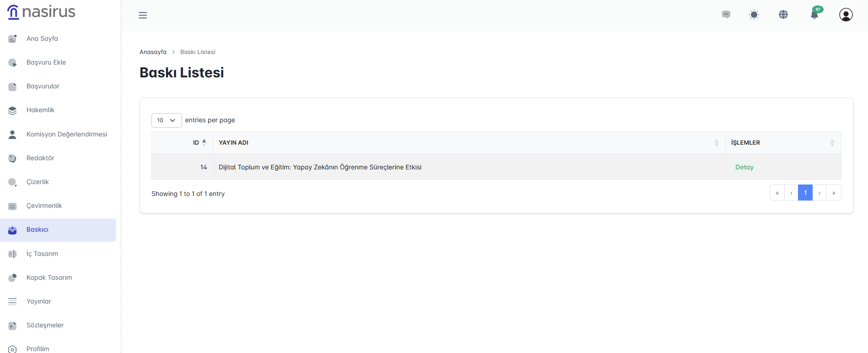Go to next page arrow
The image size is (868, 353).
(819, 193)
